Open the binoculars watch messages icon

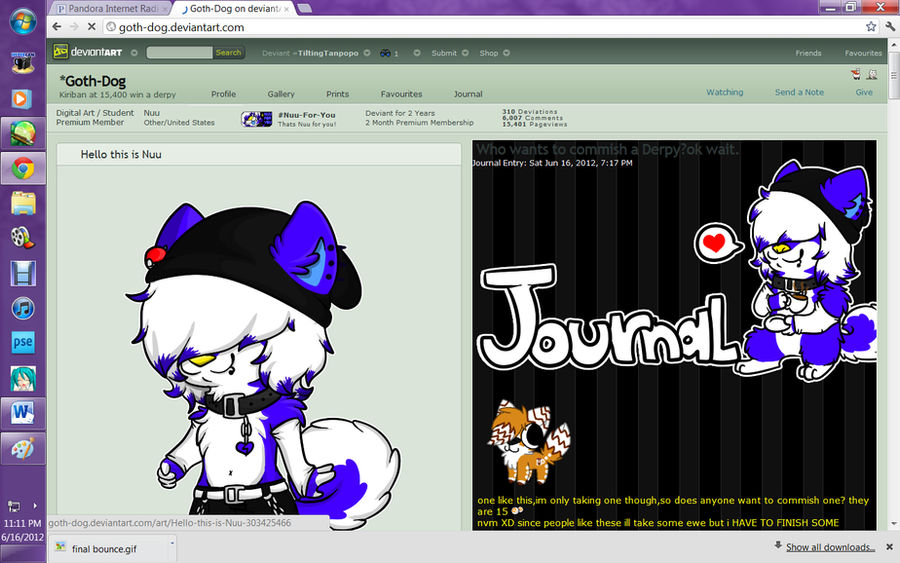click(x=385, y=53)
